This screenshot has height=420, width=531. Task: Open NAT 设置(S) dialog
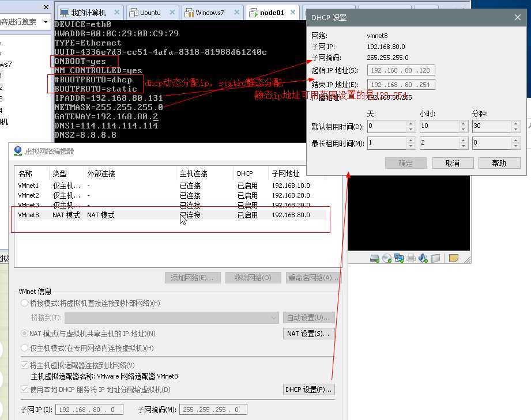(308, 334)
